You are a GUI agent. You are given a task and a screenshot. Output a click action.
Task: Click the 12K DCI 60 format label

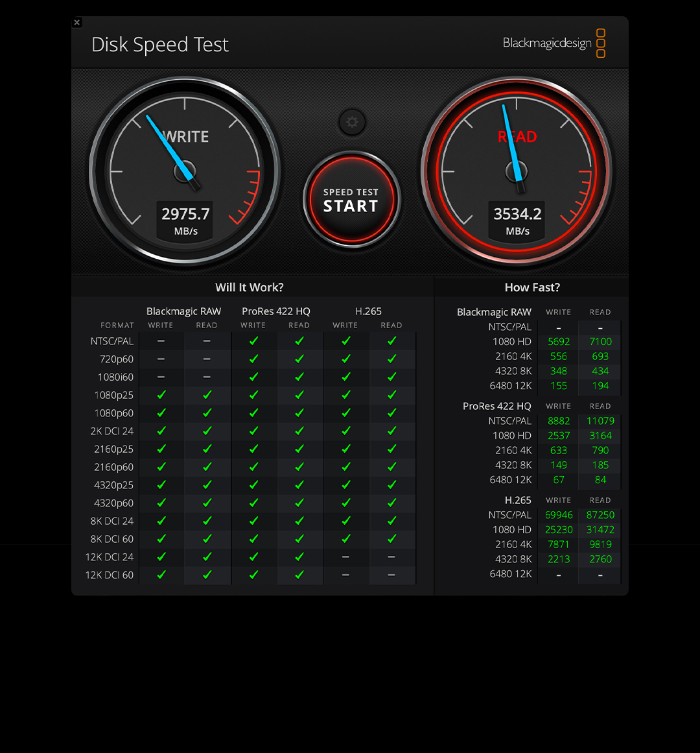pos(110,575)
